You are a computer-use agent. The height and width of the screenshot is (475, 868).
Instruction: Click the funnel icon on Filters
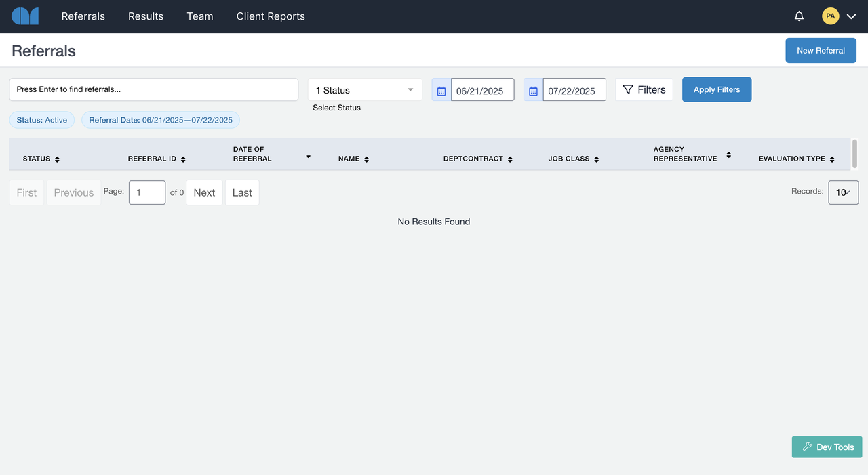pyautogui.click(x=629, y=89)
